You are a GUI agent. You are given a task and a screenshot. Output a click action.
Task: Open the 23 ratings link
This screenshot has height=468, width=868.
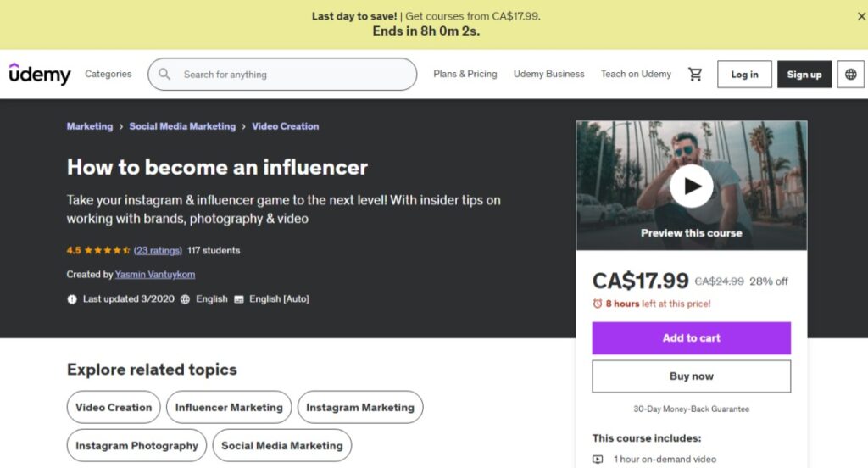158,250
